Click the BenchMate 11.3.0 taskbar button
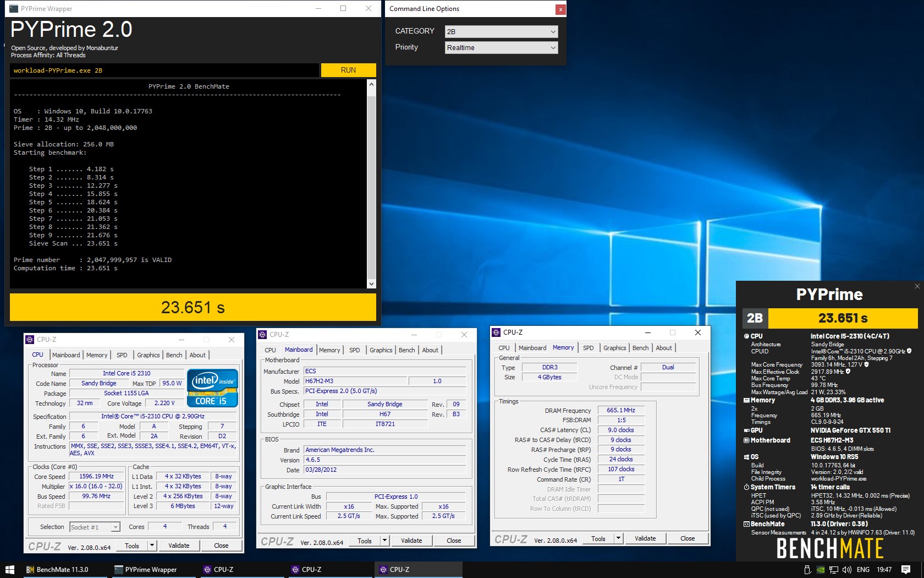This screenshot has height=578, width=924. pyautogui.click(x=65, y=570)
